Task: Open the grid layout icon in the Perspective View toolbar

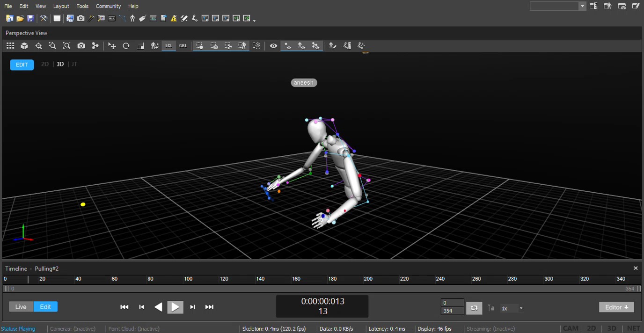Action: [10, 46]
